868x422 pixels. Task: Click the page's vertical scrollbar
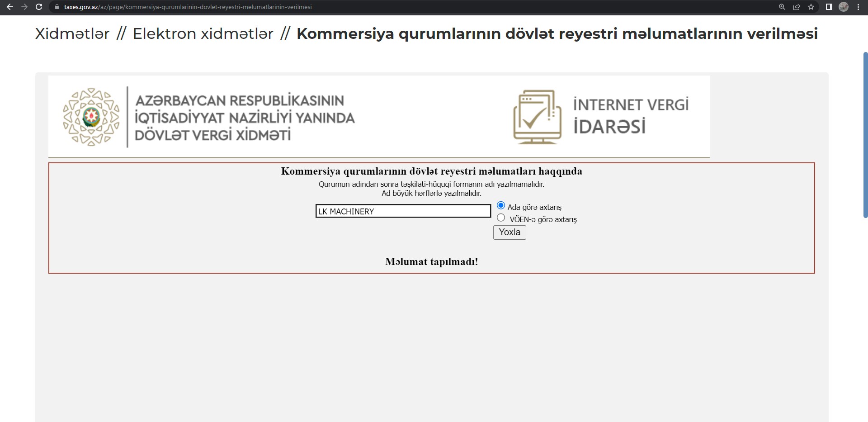click(x=865, y=136)
